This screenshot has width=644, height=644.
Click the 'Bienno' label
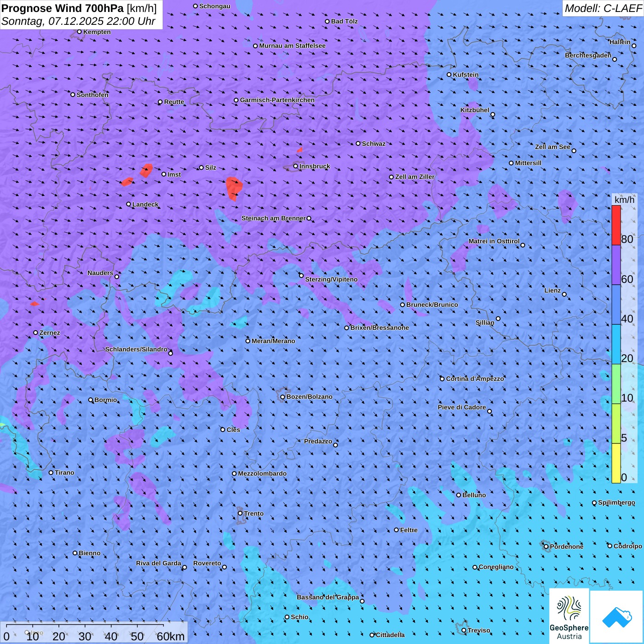point(89,553)
